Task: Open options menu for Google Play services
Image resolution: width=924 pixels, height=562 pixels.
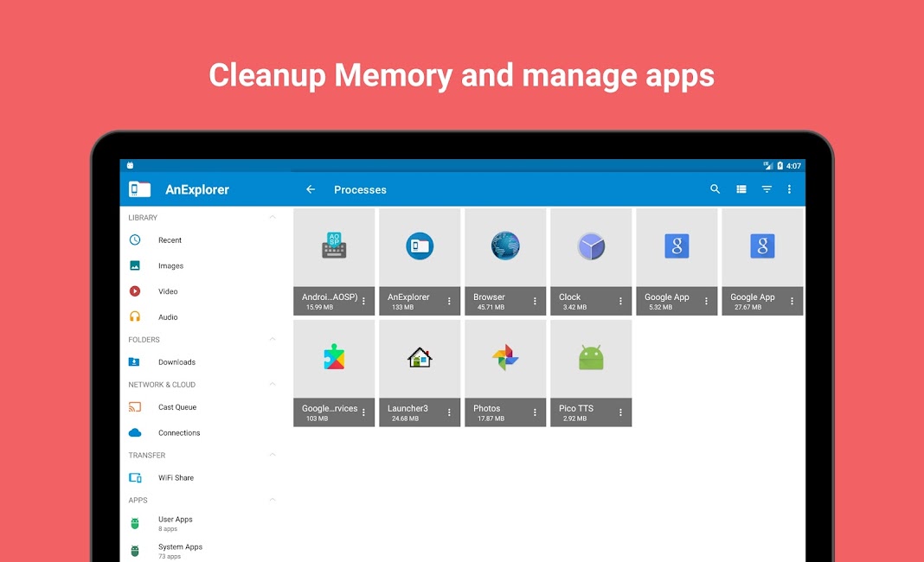Action: pyautogui.click(x=363, y=412)
